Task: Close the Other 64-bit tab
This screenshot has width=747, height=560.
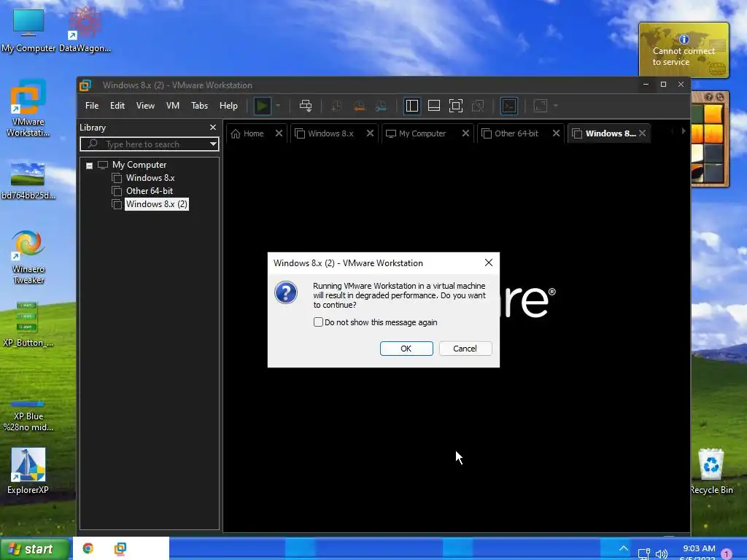Action: [556, 133]
